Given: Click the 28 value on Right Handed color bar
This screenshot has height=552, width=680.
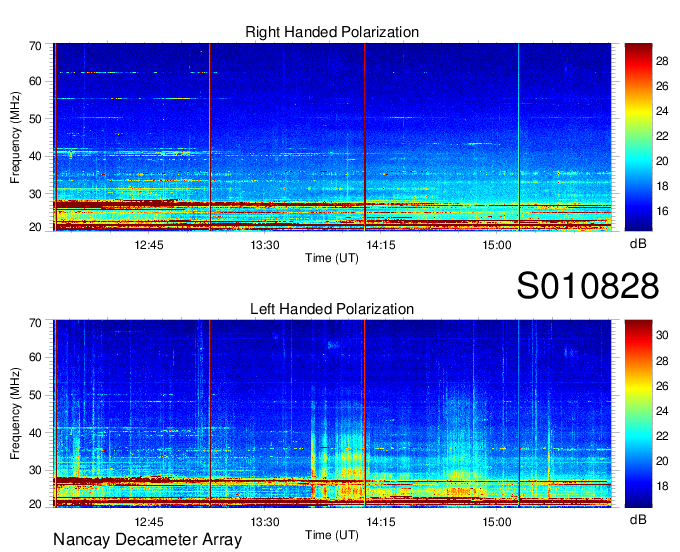Looking at the screenshot, I should (662, 61).
